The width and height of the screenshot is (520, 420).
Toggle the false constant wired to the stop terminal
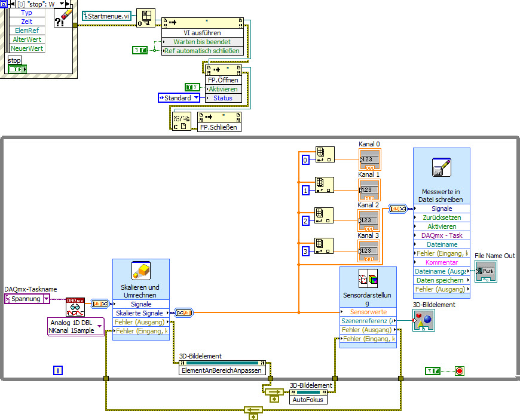click(x=433, y=371)
